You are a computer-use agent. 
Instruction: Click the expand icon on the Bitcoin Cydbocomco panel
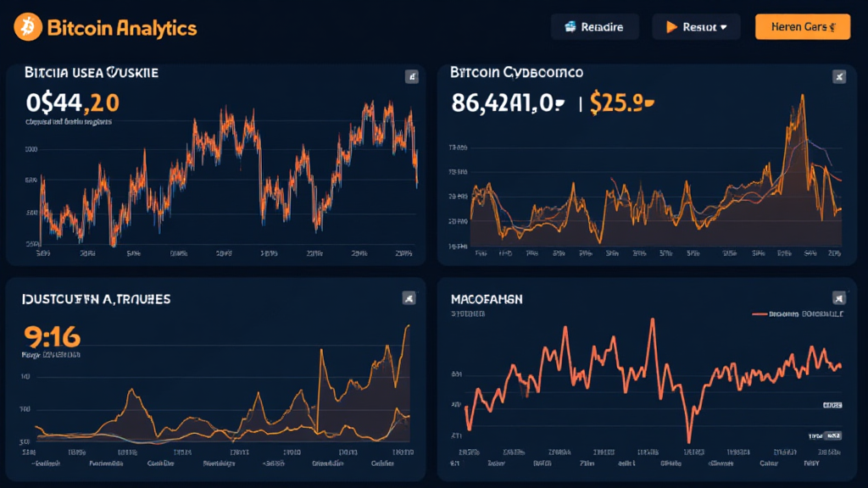pos(839,77)
